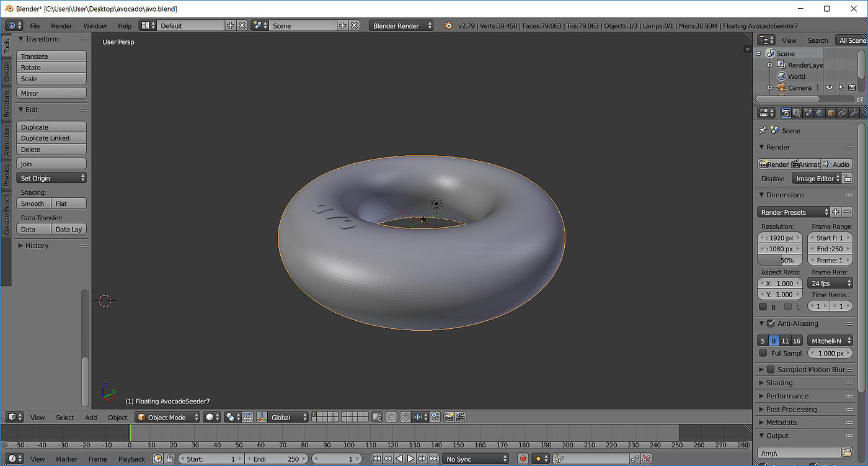
Task: Toggle Camera visibility eye in outliner
Action: click(x=829, y=87)
